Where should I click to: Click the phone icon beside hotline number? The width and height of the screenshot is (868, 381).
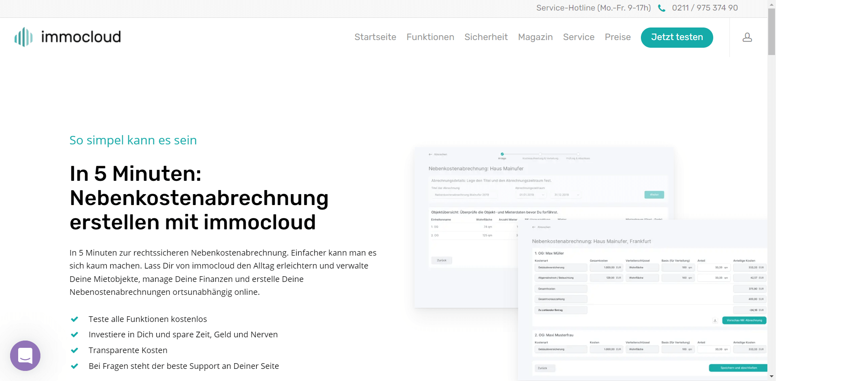662,8
